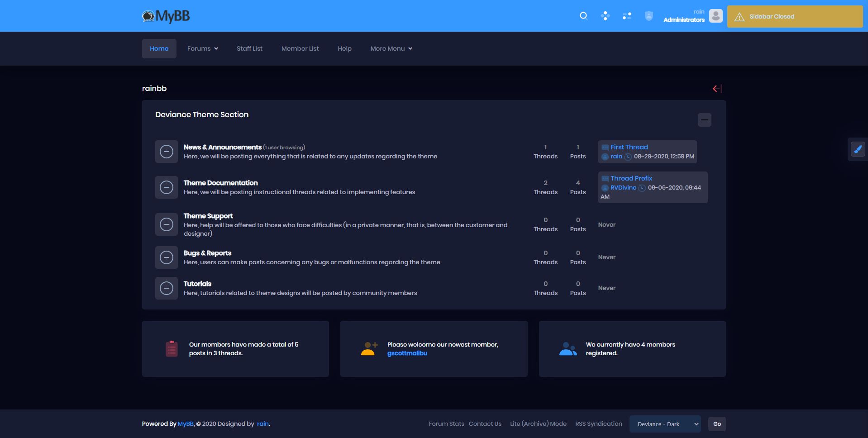Dismiss the Sidebar Closed notification
The width and height of the screenshot is (868, 438).
(794, 17)
